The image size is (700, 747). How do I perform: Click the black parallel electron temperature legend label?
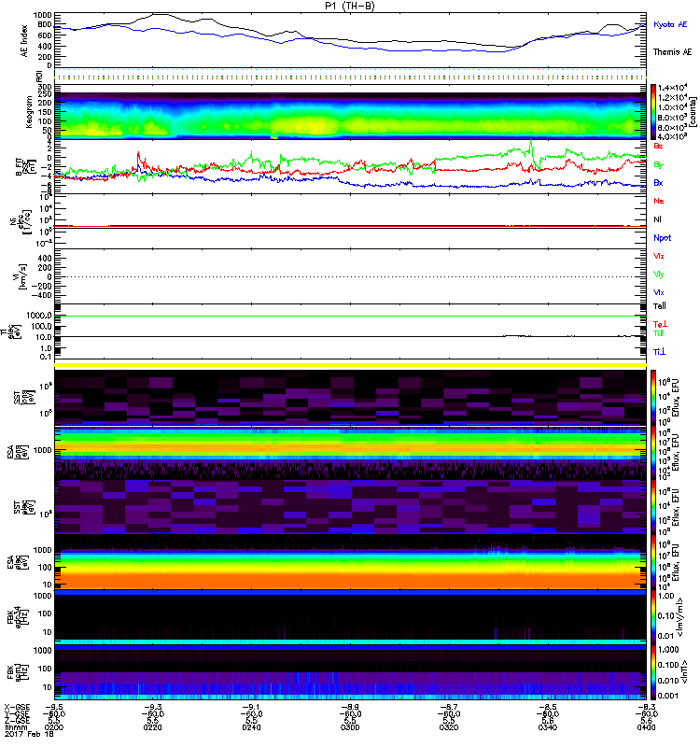coord(660,306)
